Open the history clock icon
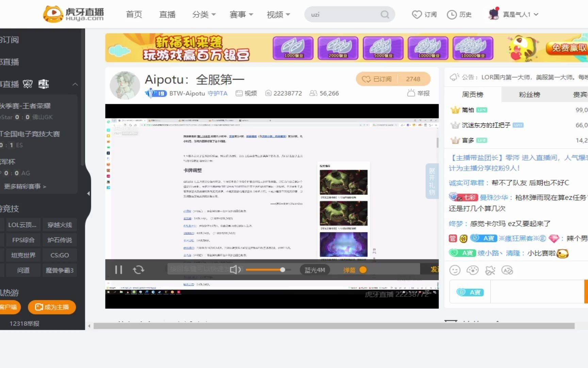Screen dimensions: 588x368 (x=452, y=14)
